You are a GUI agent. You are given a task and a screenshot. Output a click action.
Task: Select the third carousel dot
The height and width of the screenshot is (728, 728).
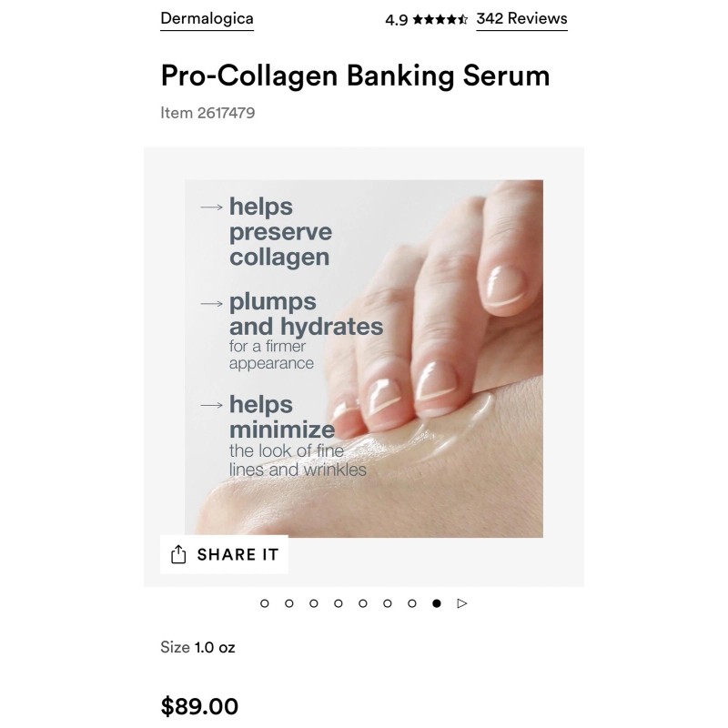coord(314,602)
